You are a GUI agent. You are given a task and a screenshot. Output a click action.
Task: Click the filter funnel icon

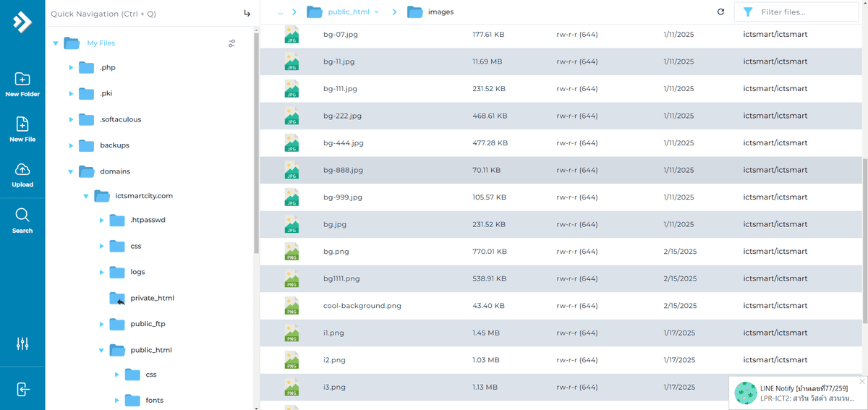tap(748, 12)
